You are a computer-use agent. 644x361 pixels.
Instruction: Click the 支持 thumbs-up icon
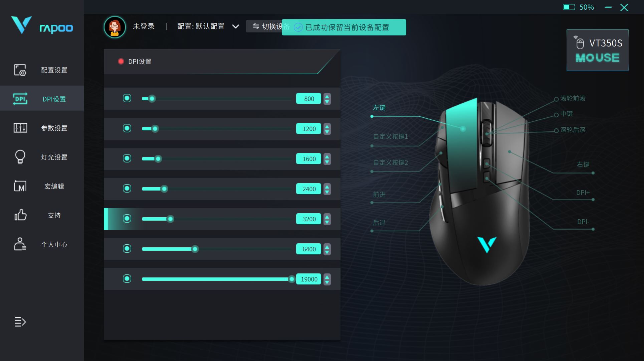point(20,215)
